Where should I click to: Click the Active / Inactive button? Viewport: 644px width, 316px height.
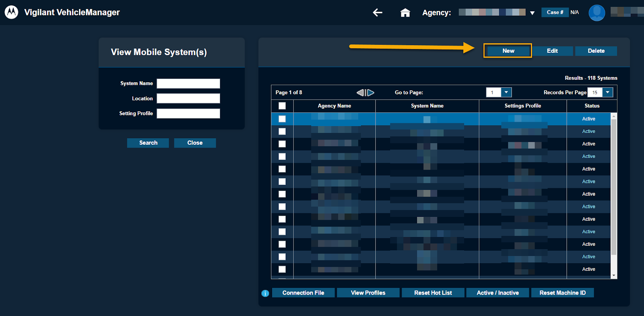[497, 293]
